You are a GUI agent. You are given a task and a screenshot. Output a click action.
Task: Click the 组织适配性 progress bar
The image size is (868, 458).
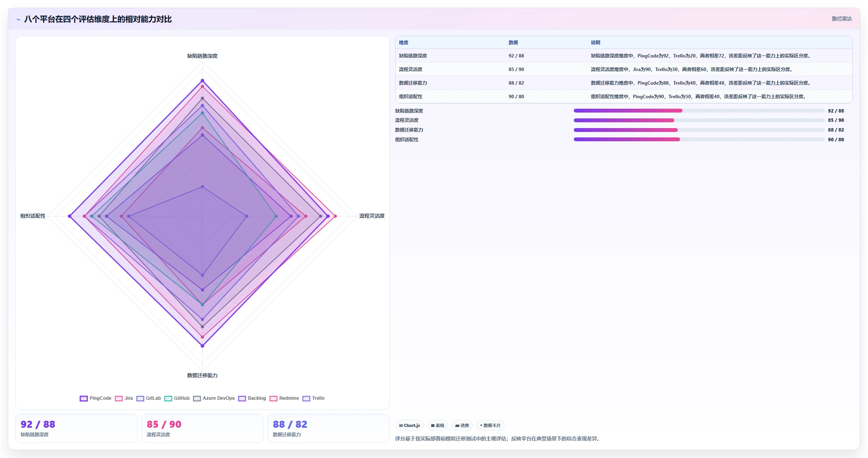pos(699,139)
